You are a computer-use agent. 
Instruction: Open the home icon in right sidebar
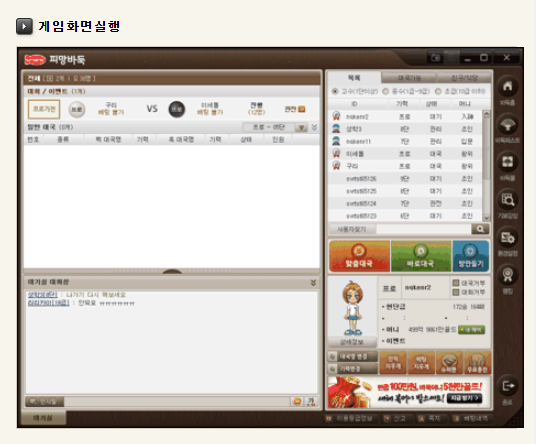tap(508, 86)
